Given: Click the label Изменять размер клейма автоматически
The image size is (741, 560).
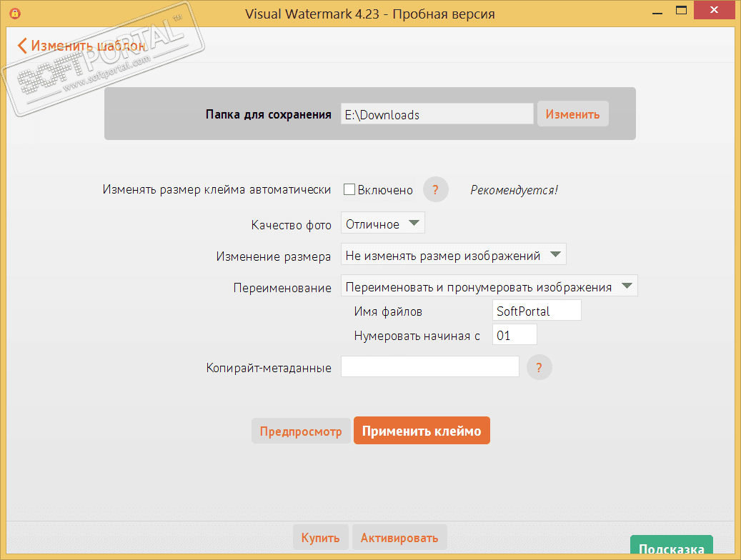Looking at the screenshot, I should pos(217,189).
